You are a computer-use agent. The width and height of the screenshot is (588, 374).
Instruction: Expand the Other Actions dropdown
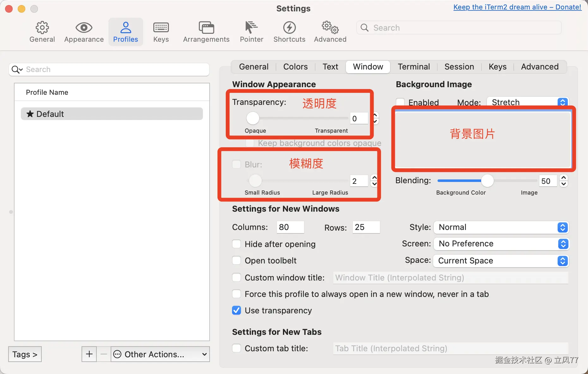coord(160,354)
